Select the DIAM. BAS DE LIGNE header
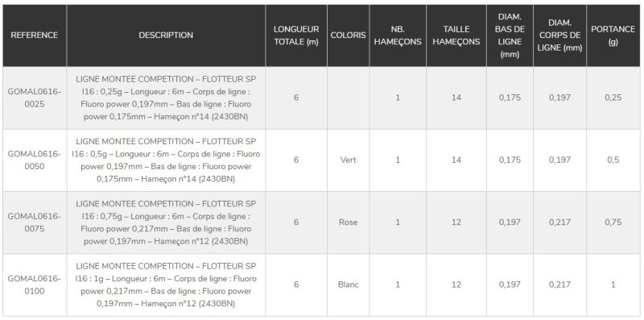644x320 pixels. click(x=510, y=35)
